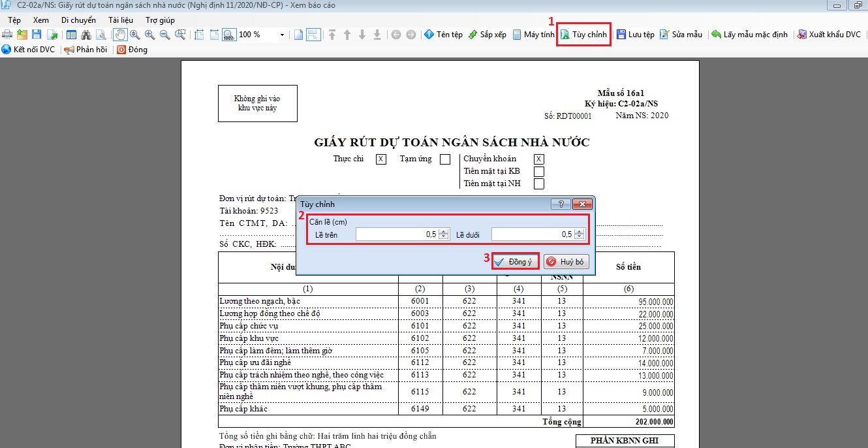Switch to single page view icon
Image resolution: width=868 pixels, height=448 pixels.
tap(298, 35)
